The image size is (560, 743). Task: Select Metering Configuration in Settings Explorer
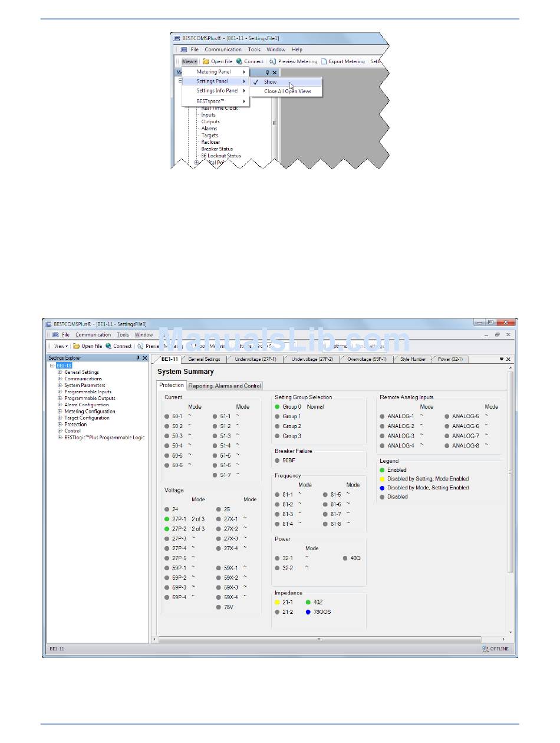click(x=90, y=412)
